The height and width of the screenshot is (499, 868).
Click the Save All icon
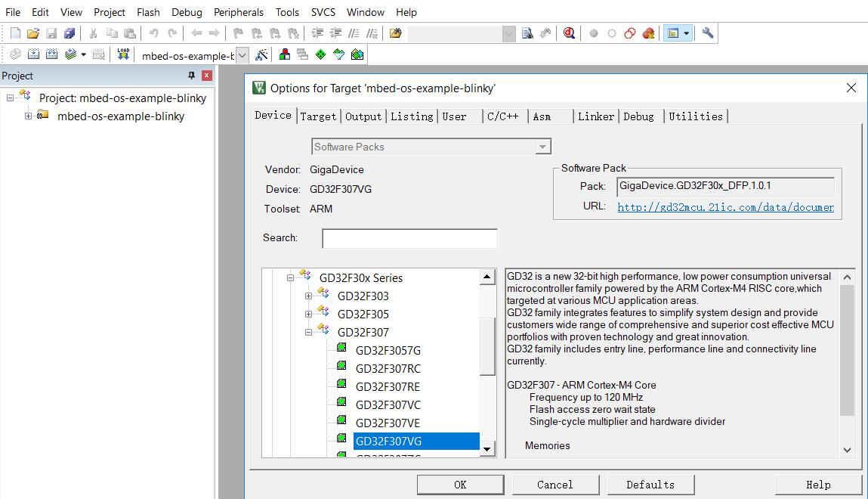[70, 33]
